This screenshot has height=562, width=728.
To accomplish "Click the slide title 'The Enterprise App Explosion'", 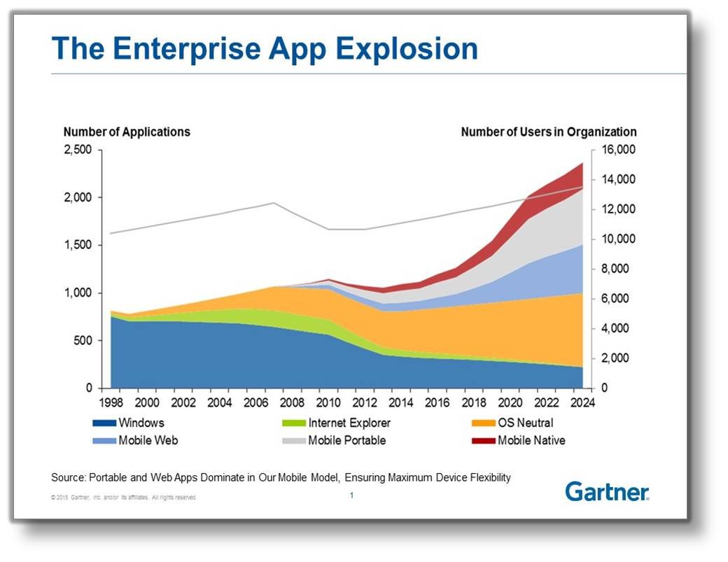I will click(265, 49).
